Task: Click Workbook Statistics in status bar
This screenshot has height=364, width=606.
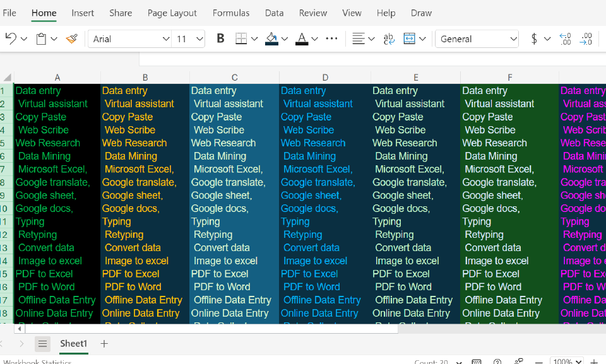Action: (x=37, y=361)
